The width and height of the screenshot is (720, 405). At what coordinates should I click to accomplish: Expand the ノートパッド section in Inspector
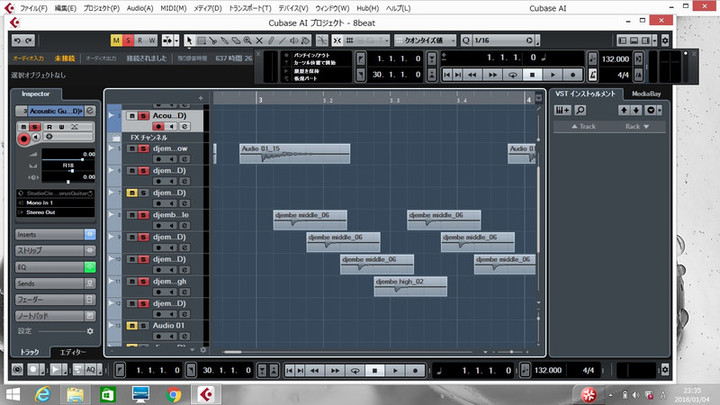50,316
